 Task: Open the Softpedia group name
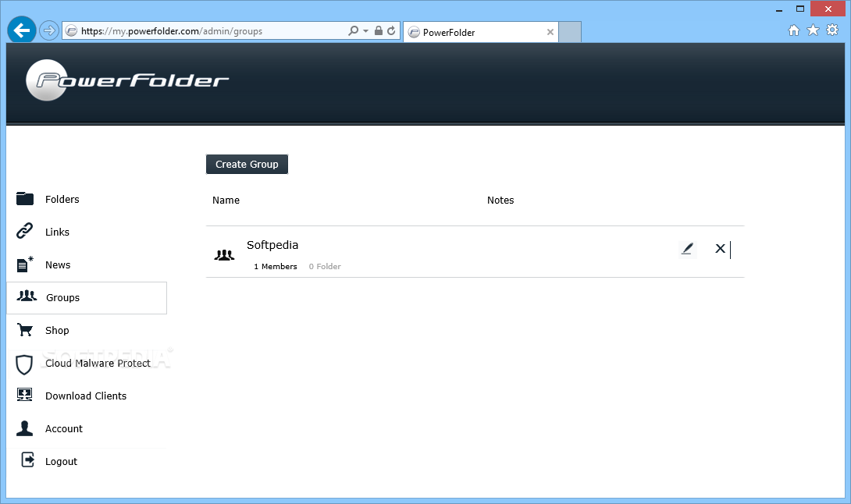click(x=272, y=245)
